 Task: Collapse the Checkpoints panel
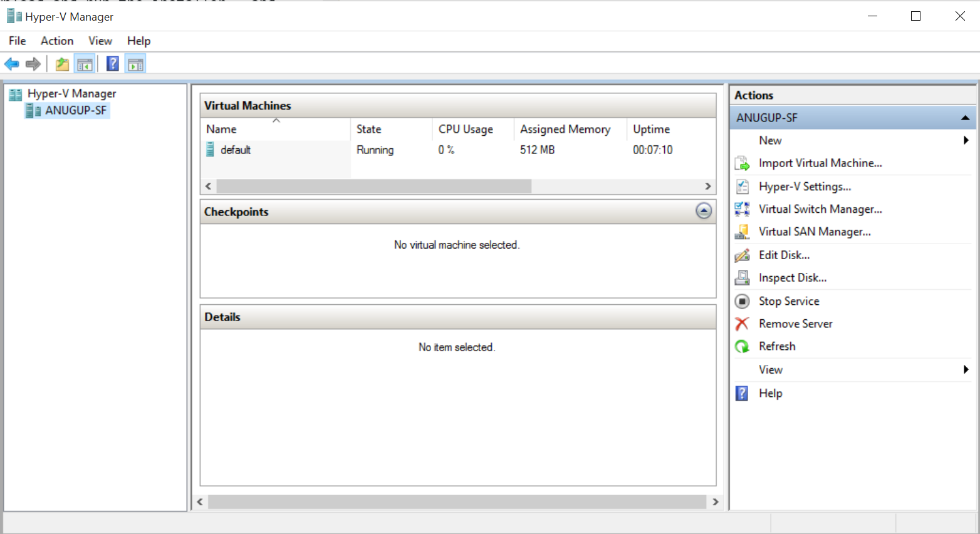coord(704,211)
